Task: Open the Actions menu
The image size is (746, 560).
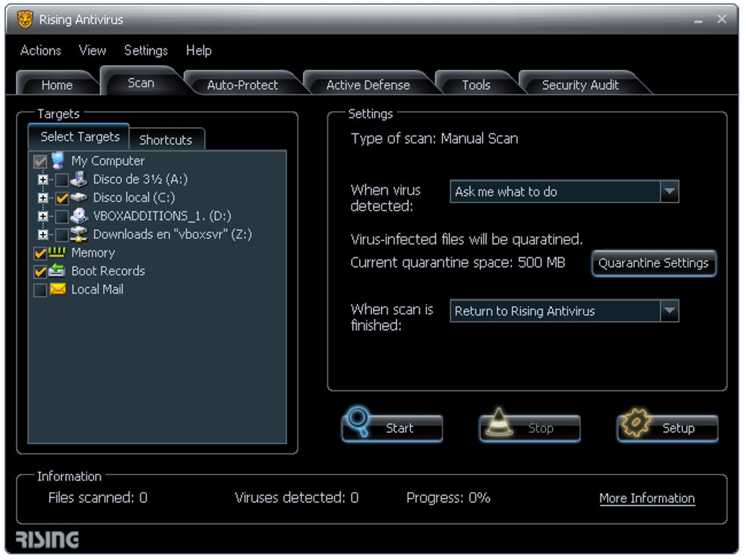Action: coord(40,50)
